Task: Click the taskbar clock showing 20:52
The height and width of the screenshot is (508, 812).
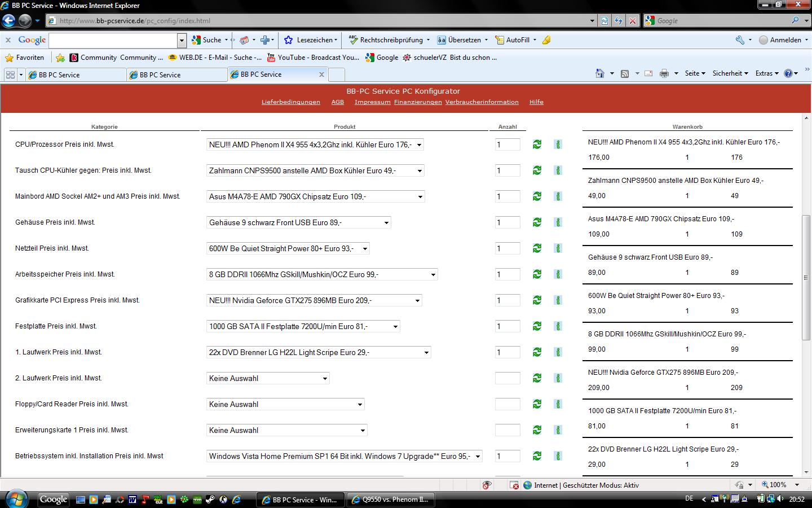Action: coord(797,499)
